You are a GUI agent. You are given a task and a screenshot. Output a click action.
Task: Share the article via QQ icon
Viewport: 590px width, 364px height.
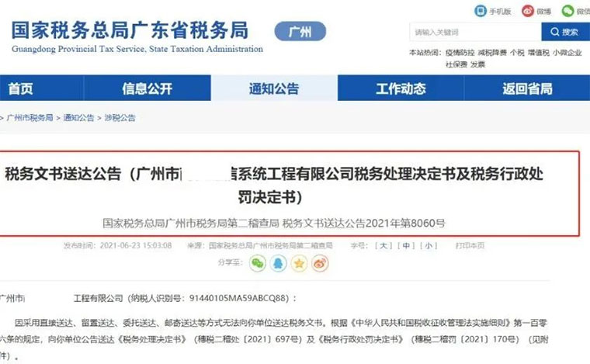click(279, 263)
